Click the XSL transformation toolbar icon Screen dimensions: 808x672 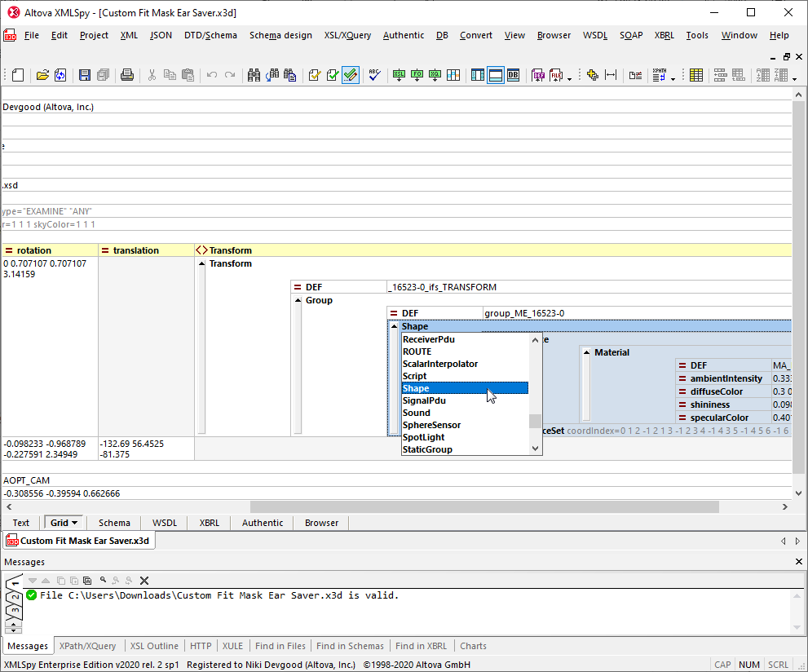399,75
